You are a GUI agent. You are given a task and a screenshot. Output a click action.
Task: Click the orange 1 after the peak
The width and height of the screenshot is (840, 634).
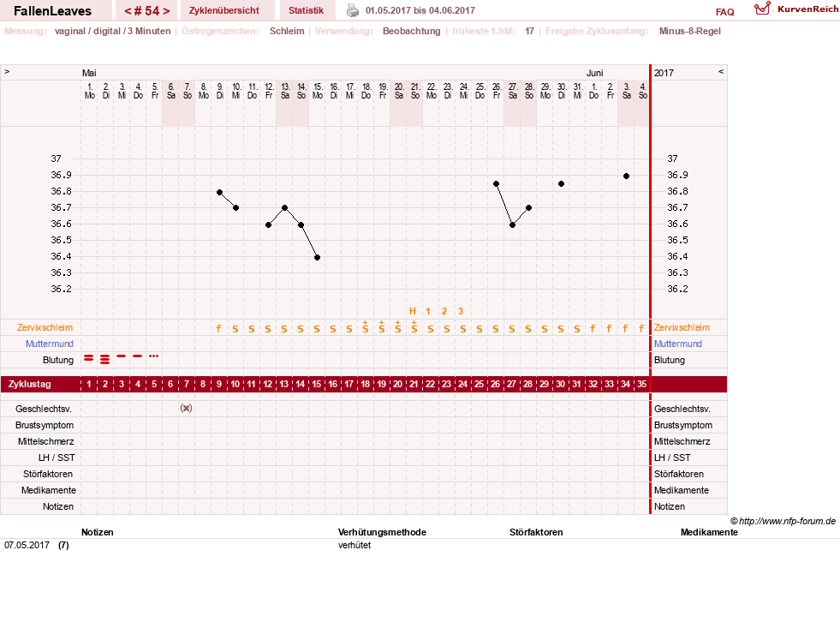coord(428,311)
